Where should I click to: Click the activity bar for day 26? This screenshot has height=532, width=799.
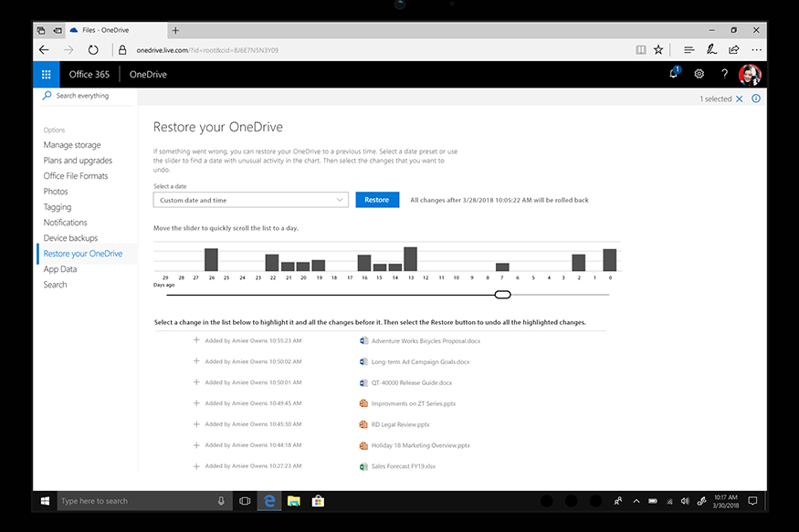click(x=211, y=260)
